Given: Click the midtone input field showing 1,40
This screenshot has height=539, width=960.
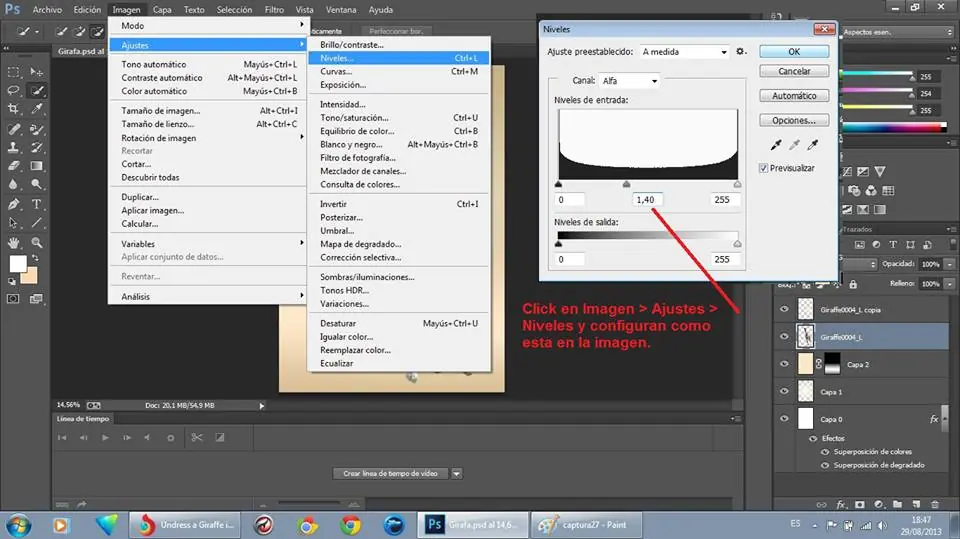Looking at the screenshot, I should pyautogui.click(x=647, y=200).
